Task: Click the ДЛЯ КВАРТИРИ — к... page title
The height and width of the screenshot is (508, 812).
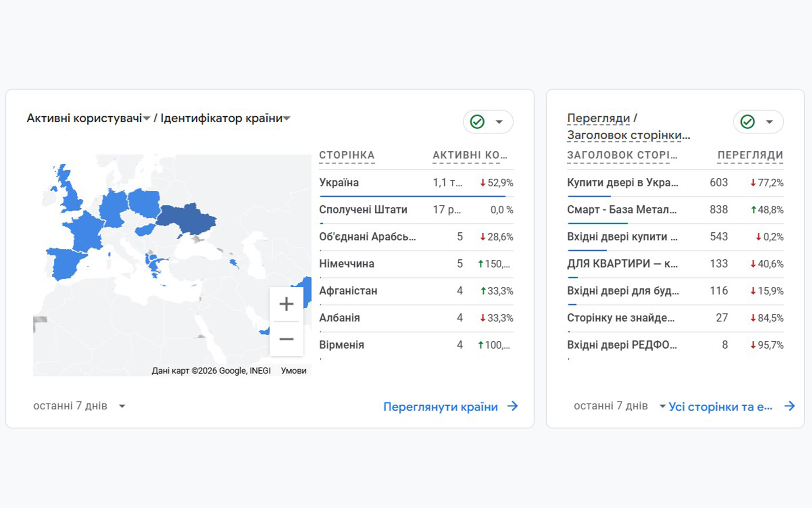Action: tap(622, 264)
